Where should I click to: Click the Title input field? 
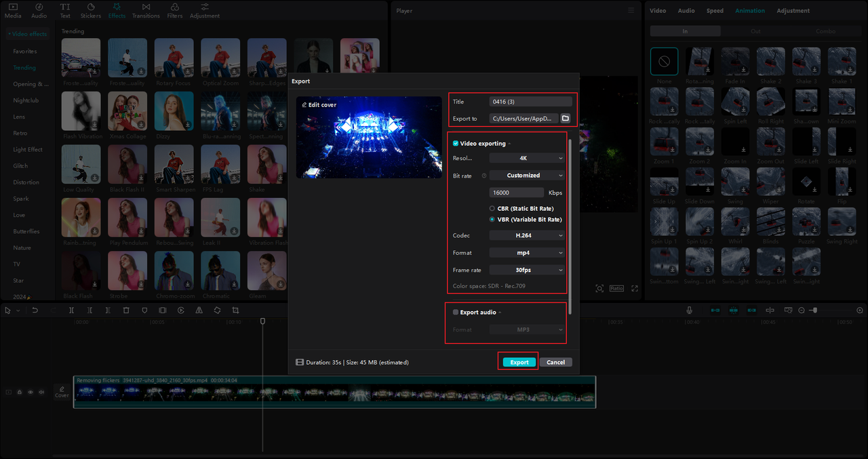point(530,102)
